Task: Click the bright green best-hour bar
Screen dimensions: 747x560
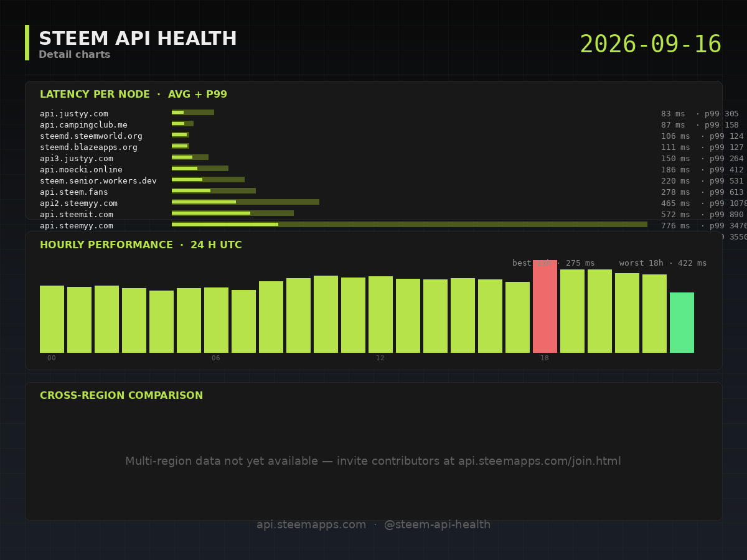Action: point(682,323)
